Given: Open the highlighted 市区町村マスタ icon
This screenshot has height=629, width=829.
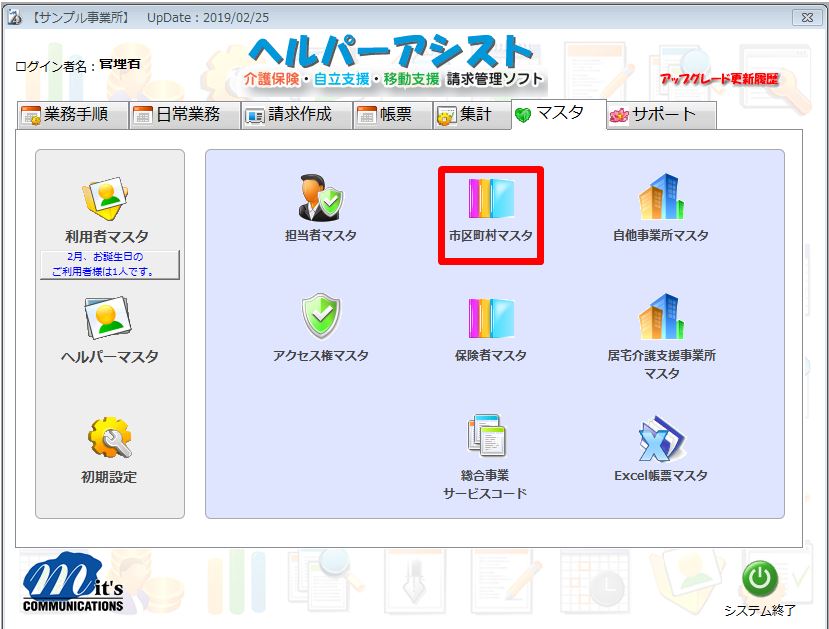Looking at the screenshot, I should coord(490,199).
